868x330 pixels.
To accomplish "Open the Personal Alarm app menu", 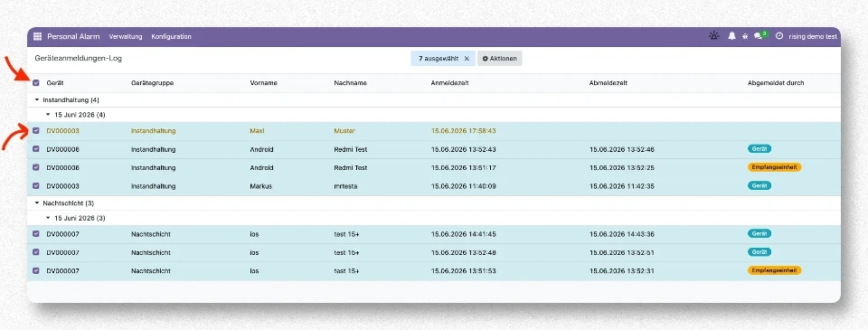I will 73,36.
